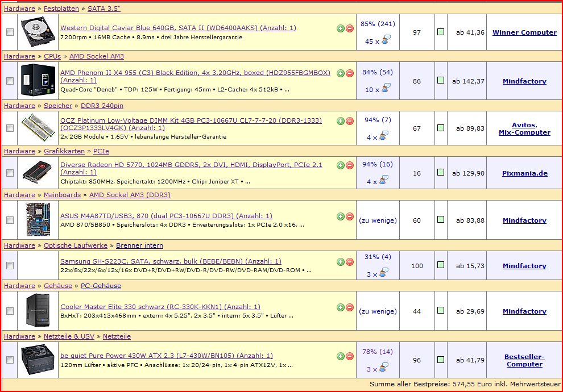Click minus icon for be quiet Pure Power
Viewport: 563px width, 392px height.
[349, 356]
